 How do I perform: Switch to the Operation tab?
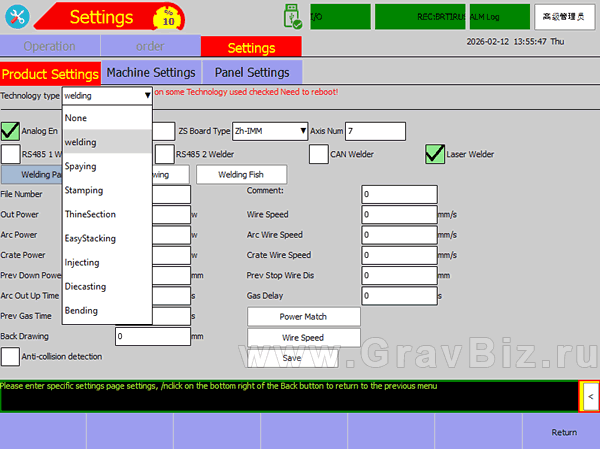click(49, 47)
